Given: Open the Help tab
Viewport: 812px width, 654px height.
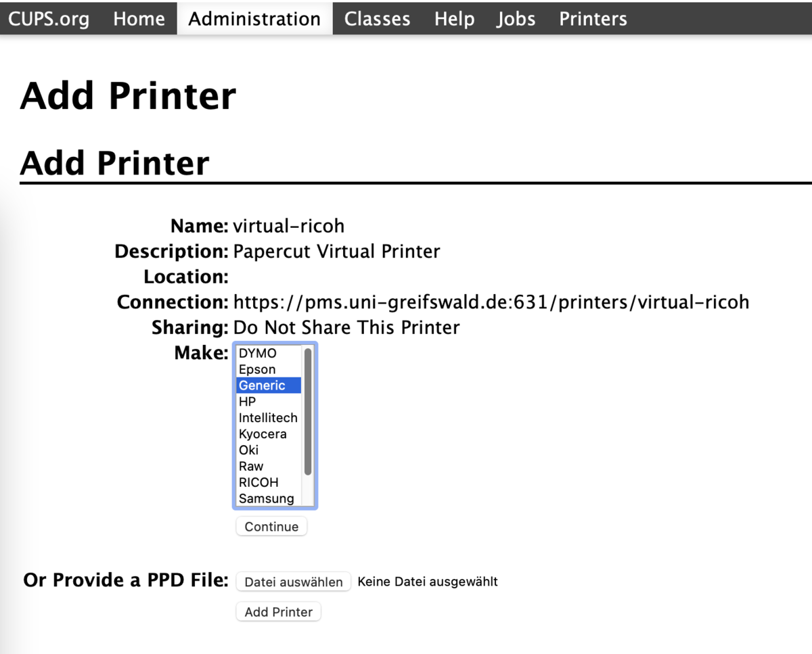Looking at the screenshot, I should 453,19.
